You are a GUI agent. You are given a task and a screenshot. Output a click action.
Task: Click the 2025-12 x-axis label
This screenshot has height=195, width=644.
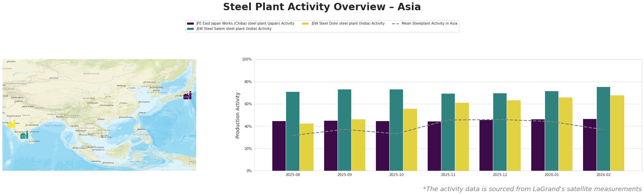click(x=500, y=175)
